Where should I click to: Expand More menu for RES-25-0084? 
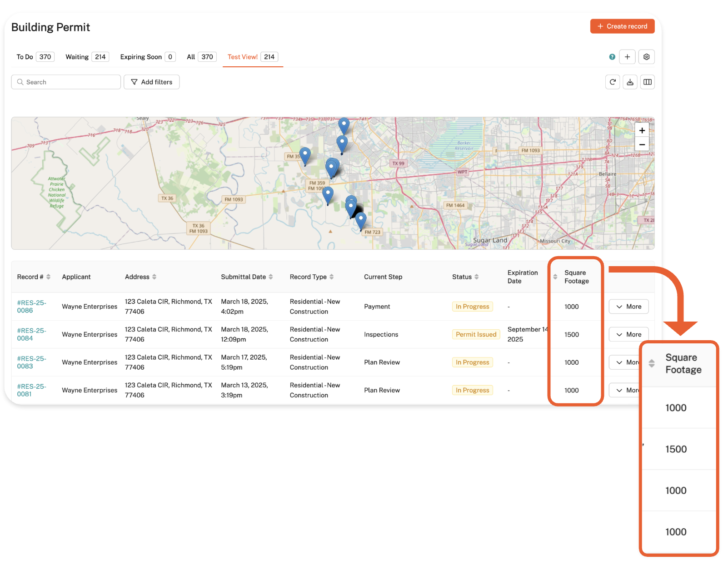628,335
